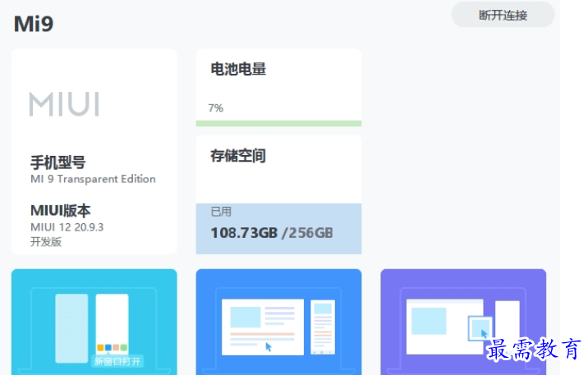Image resolution: width=588 pixels, height=375 pixels.
Task: Click the blue used storage bar
Action: (x=278, y=228)
